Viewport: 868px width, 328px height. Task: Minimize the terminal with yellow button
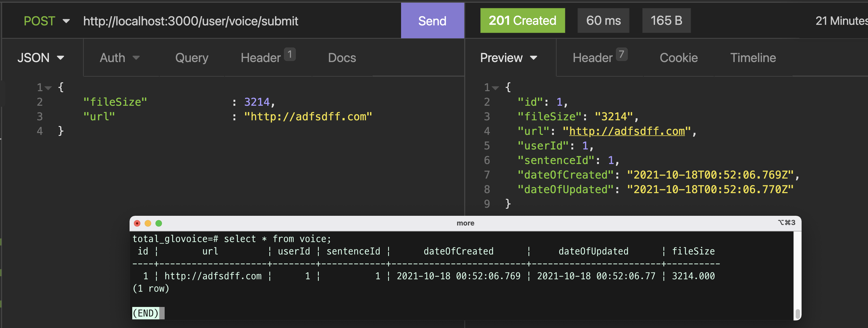point(148,223)
